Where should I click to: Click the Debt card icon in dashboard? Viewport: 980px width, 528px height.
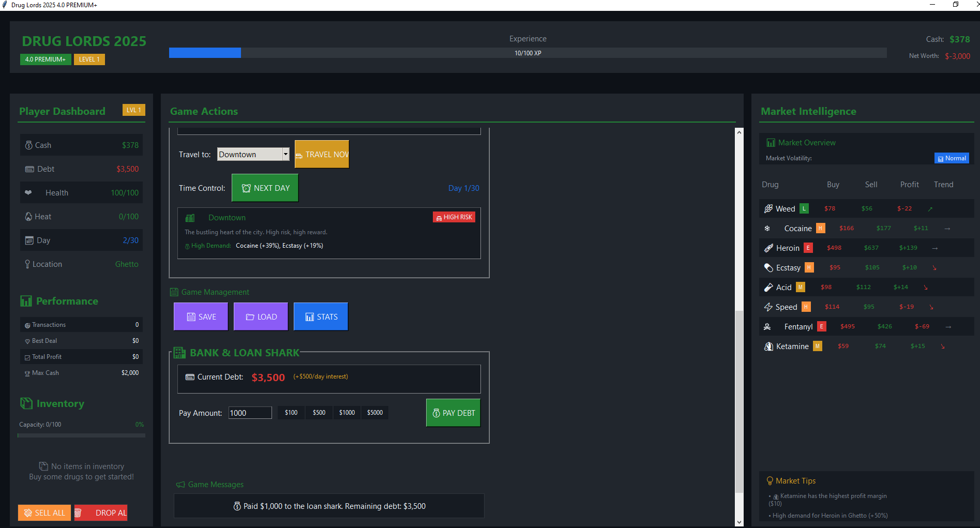point(30,169)
